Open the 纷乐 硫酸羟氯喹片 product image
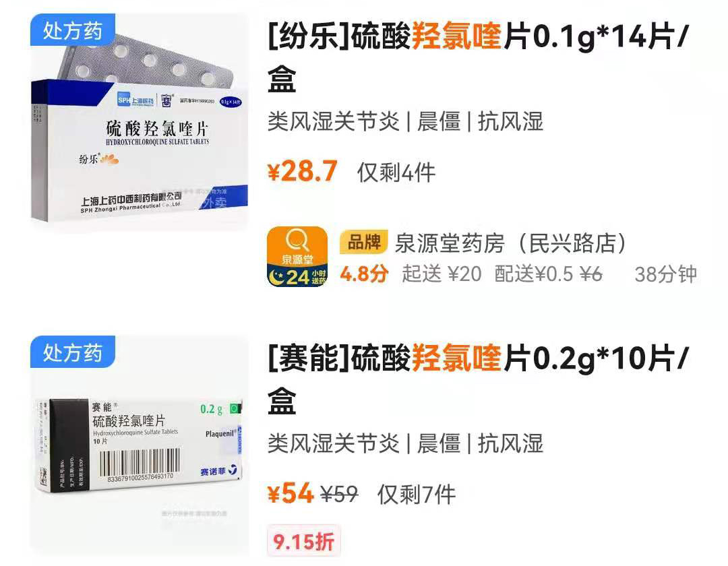Image resolution: width=728 pixels, height=566 pixels. 140,123
